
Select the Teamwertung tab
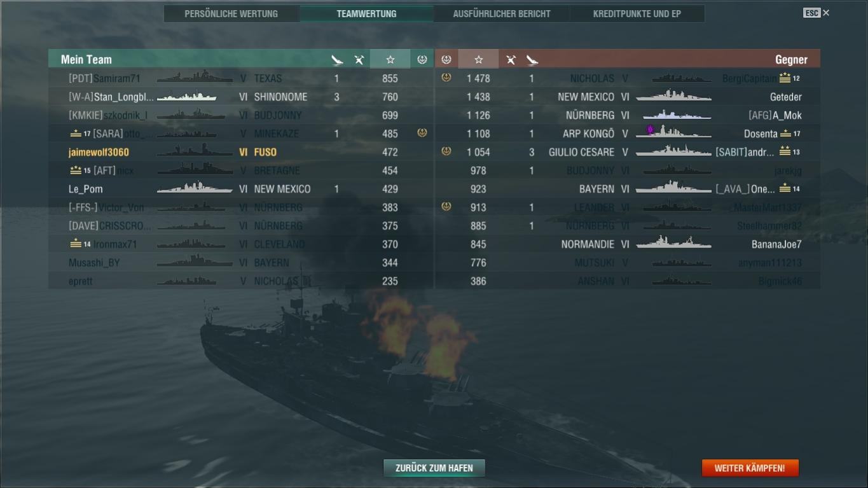coord(366,13)
